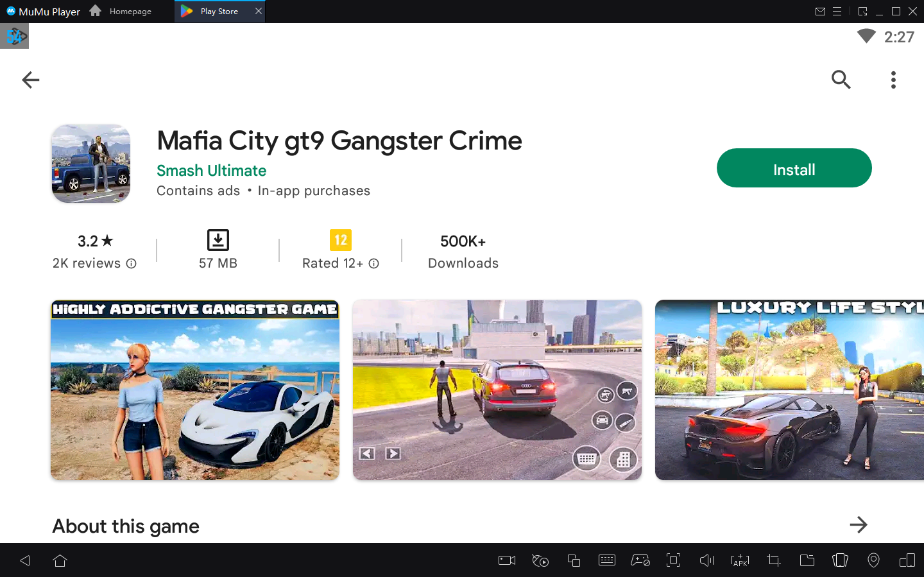Open the message inbox in the title bar
The width and height of the screenshot is (924, 577).
pos(821,11)
